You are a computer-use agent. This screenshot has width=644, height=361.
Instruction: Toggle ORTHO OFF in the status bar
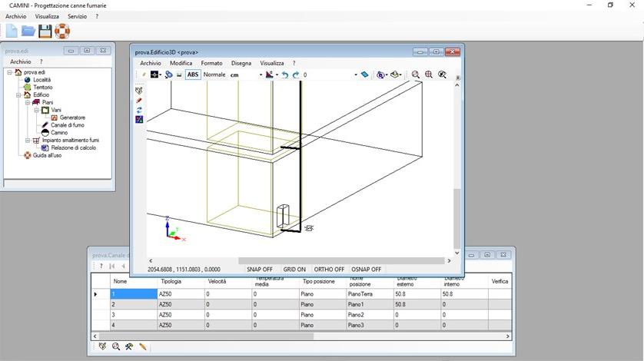pos(329,270)
